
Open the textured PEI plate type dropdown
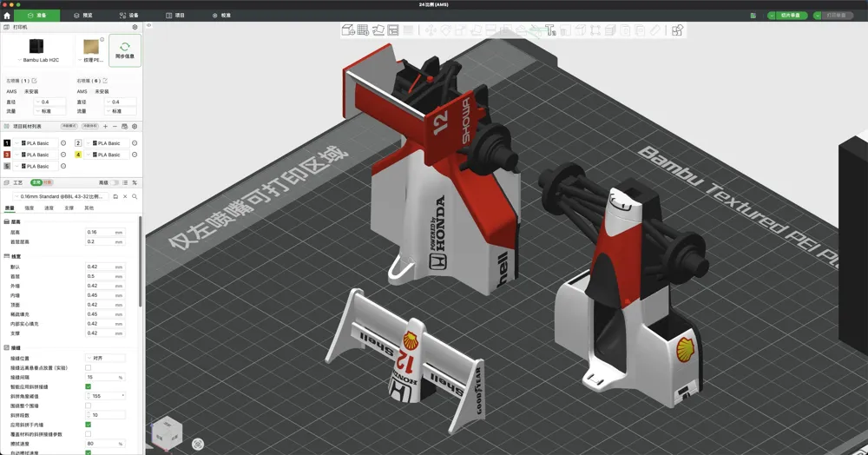click(x=91, y=60)
